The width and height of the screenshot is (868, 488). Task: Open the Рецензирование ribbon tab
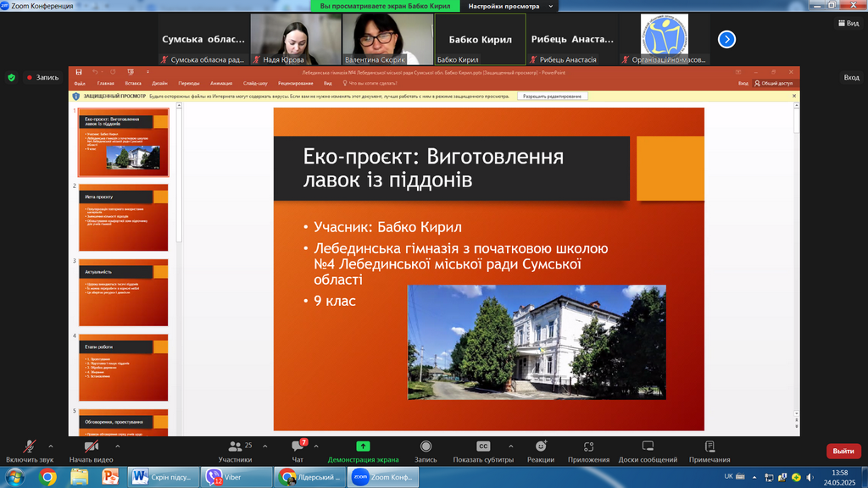[x=296, y=84]
